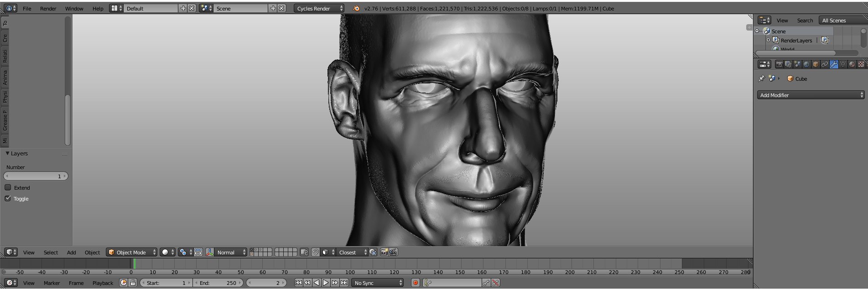Open the Object Mode dropdown

131,252
